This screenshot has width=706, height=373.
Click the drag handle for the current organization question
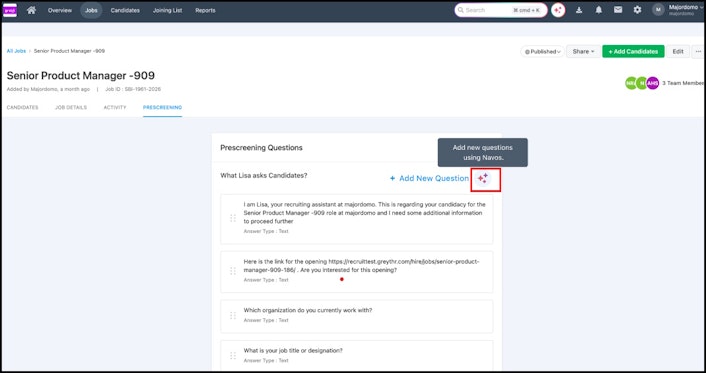233,315
